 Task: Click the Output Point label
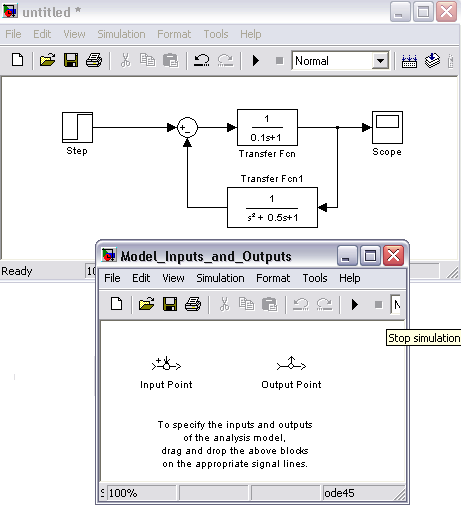291,385
